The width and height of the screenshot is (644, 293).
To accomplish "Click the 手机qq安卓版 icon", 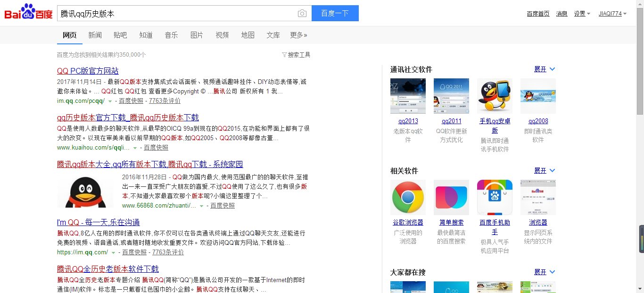I will 494,96.
